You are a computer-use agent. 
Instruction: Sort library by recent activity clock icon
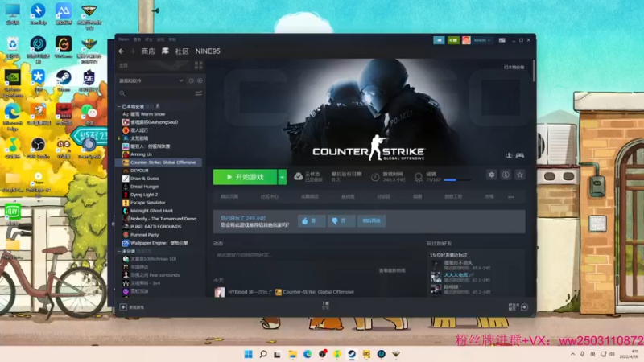pos(192,81)
